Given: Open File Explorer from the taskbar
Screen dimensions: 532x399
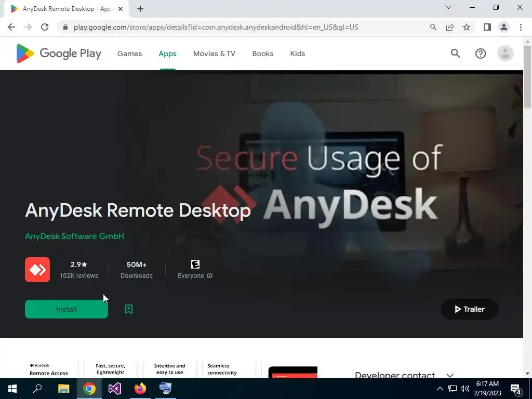Looking at the screenshot, I should [x=63, y=389].
